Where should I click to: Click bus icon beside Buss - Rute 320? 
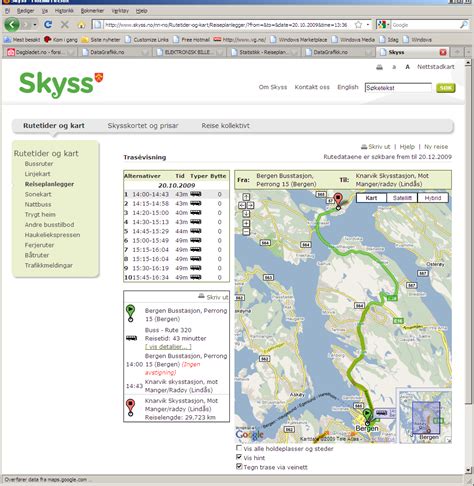click(132, 338)
